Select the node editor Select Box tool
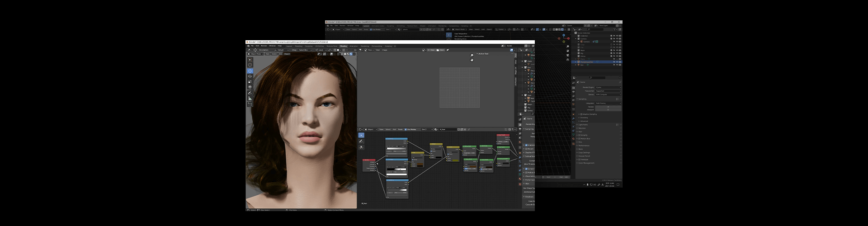 click(x=361, y=135)
